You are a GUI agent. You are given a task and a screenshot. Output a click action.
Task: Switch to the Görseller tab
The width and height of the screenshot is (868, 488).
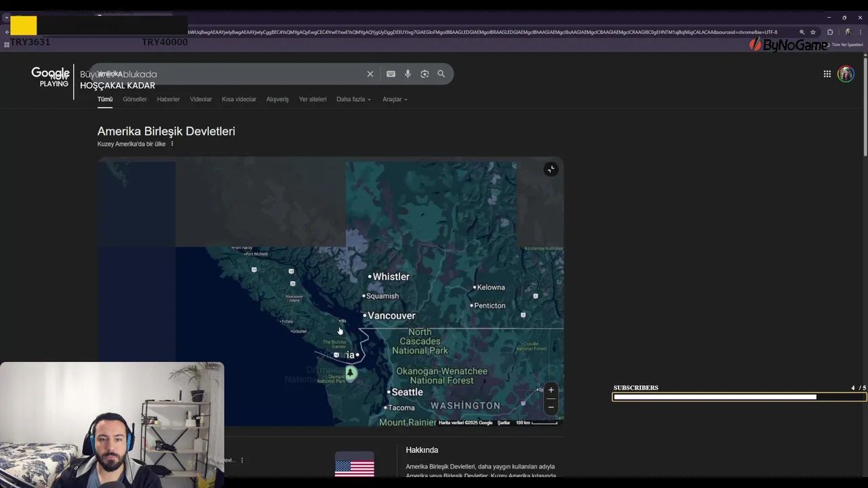[x=134, y=99]
